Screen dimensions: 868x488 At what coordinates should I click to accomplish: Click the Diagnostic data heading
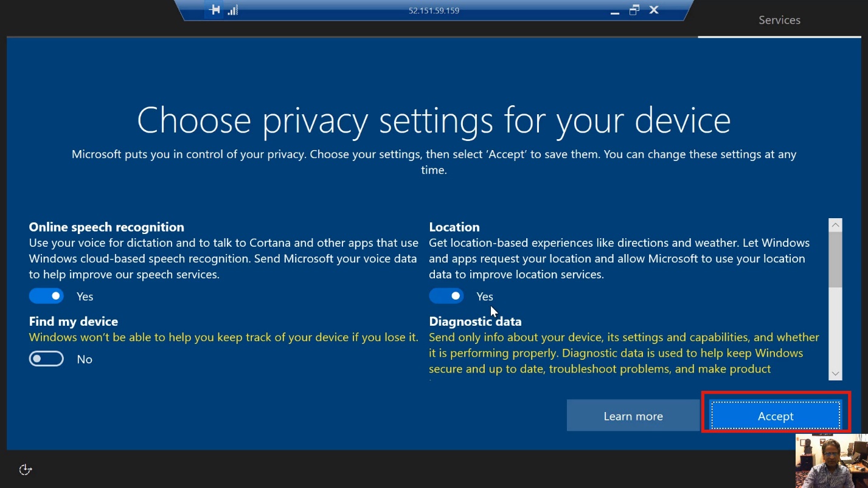(475, 321)
